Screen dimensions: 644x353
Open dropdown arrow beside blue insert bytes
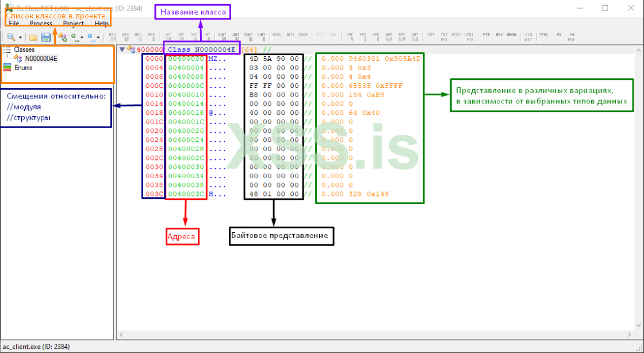(x=98, y=37)
